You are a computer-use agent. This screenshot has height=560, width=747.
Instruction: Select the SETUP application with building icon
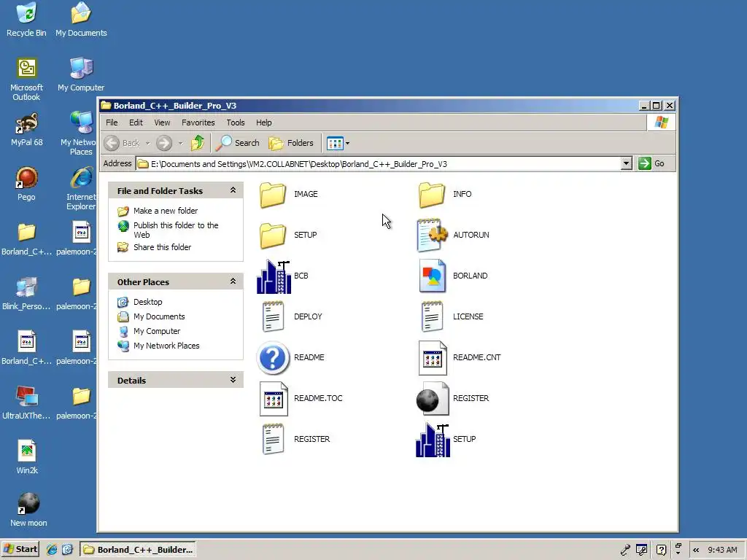(x=433, y=440)
